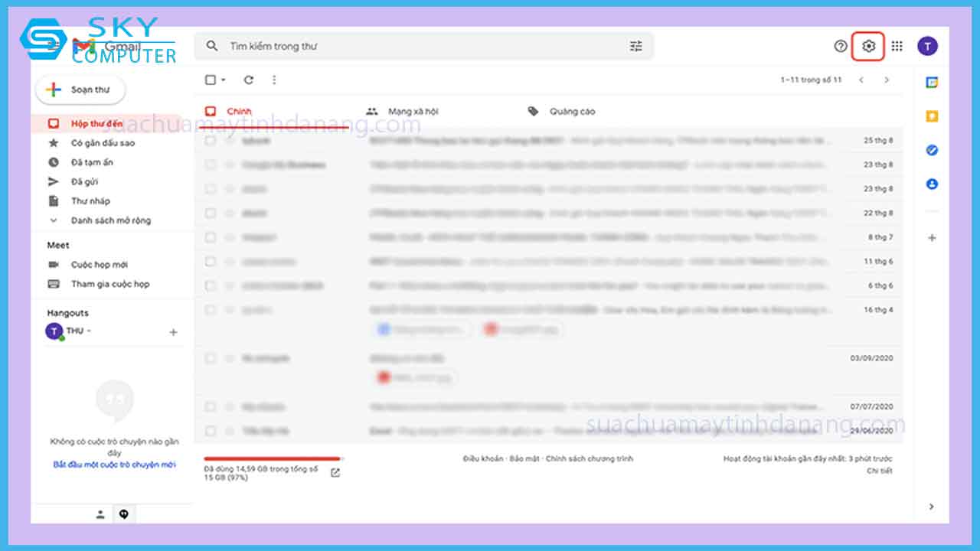Open the More options three-dot menu
This screenshot has height=551, width=980.
click(x=274, y=80)
